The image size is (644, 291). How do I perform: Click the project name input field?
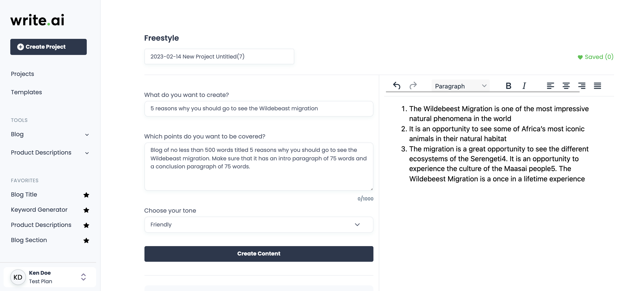[219, 57]
